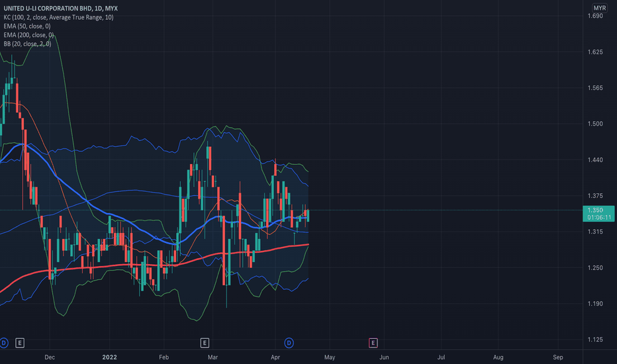Click the earnings marker near March
The height and width of the screenshot is (364, 617).
tap(205, 343)
